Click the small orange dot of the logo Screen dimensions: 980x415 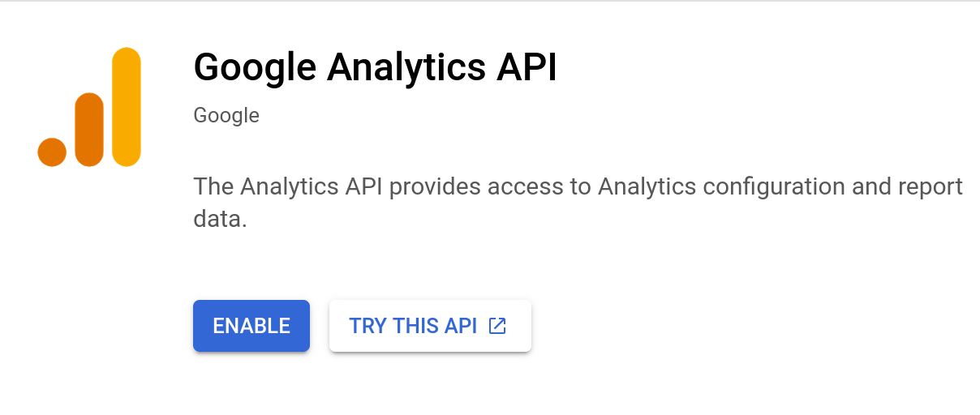point(52,152)
